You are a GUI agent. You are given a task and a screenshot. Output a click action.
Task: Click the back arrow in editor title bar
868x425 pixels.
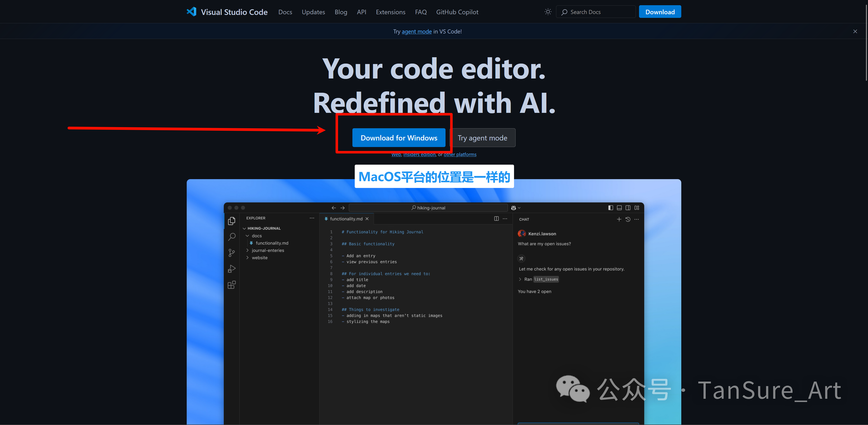tap(334, 208)
